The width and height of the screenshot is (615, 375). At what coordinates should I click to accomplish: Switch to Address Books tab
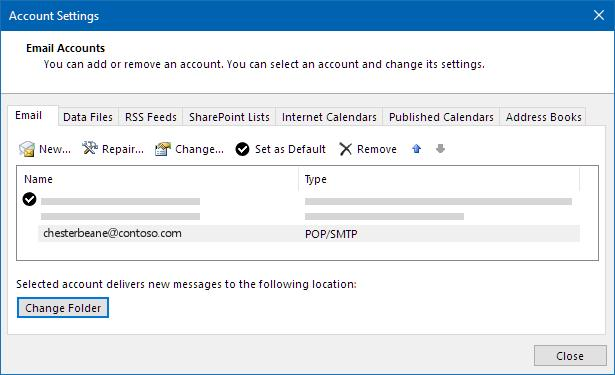(543, 117)
